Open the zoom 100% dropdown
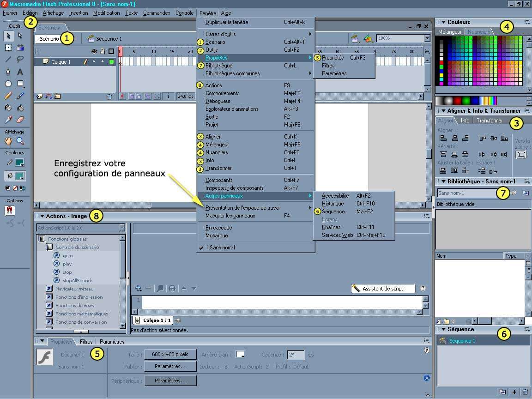The image size is (532, 399). tap(427, 38)
